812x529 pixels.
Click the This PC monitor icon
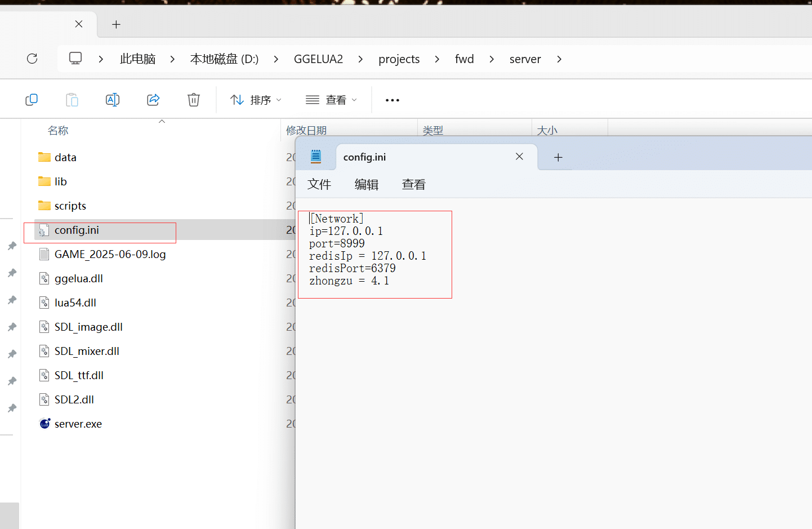(75, 59)
